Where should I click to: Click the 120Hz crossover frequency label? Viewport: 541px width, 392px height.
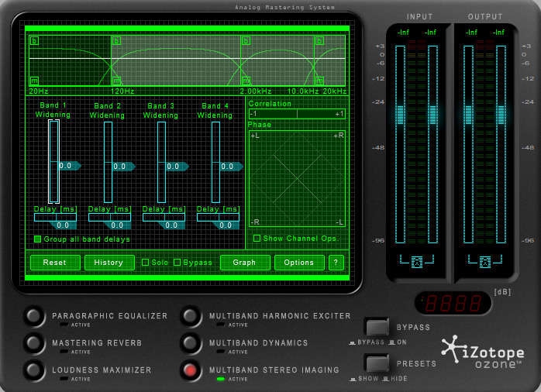click(122, 91)
